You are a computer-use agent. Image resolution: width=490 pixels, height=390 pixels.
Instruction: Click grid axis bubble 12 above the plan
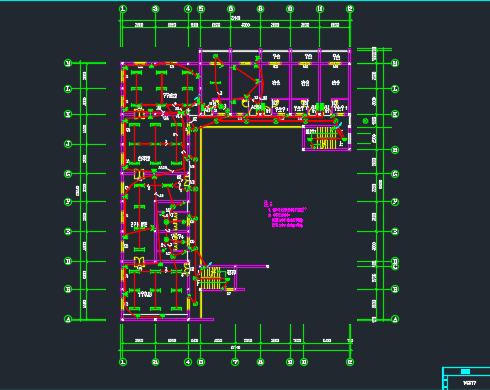tap(350, 9)
